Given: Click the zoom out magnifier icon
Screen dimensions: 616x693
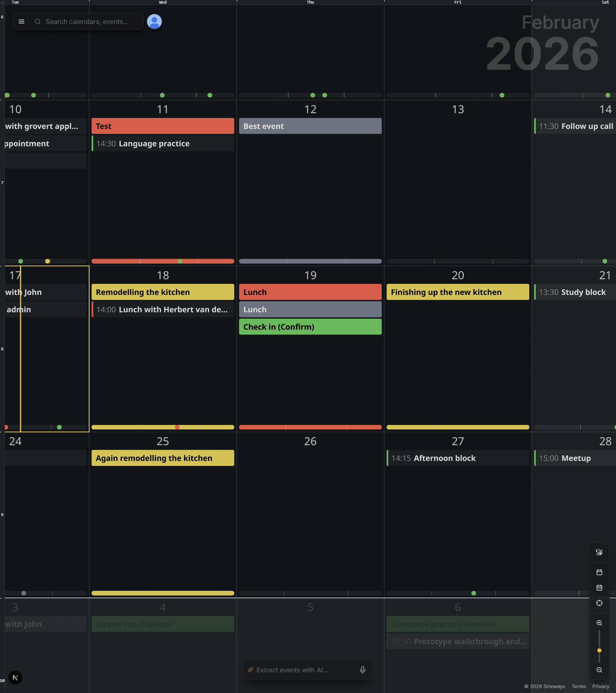Looking at the screenshot, I should pos(599,670).
